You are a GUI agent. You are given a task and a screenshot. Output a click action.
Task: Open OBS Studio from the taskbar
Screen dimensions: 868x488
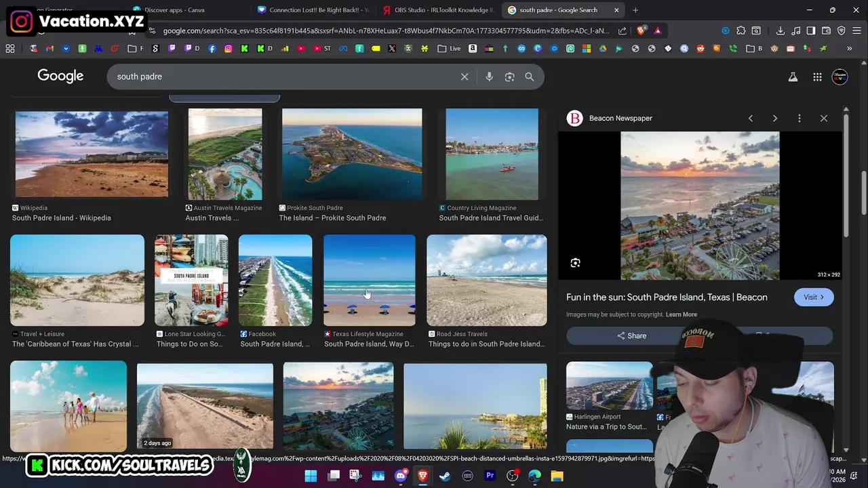click(512, 476)
